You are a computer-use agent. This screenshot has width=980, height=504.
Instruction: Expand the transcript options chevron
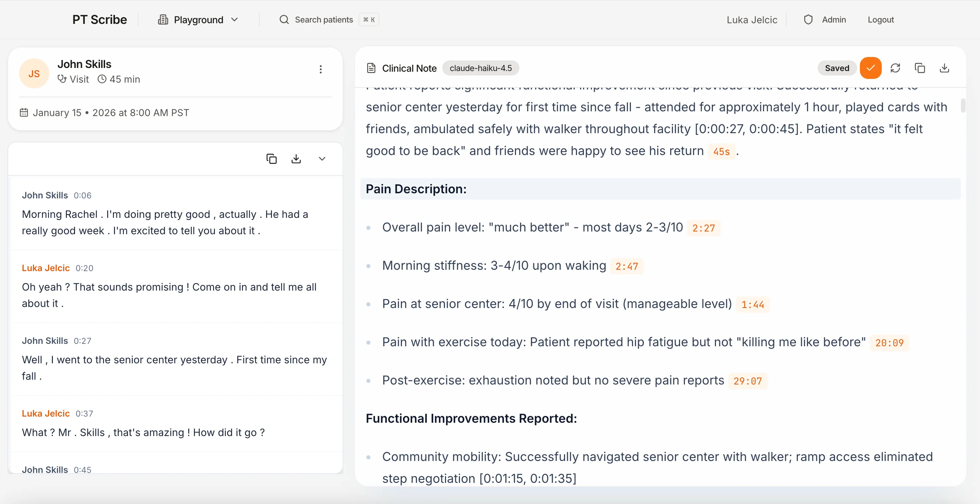[x=322, y=158]
